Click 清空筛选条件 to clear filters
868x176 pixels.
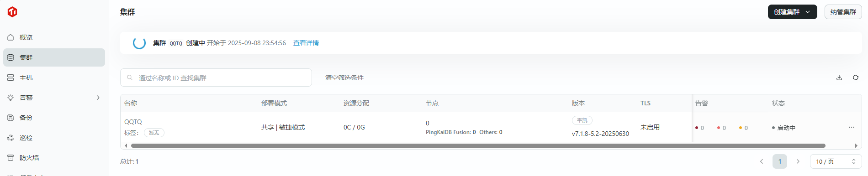click(344, 78)
